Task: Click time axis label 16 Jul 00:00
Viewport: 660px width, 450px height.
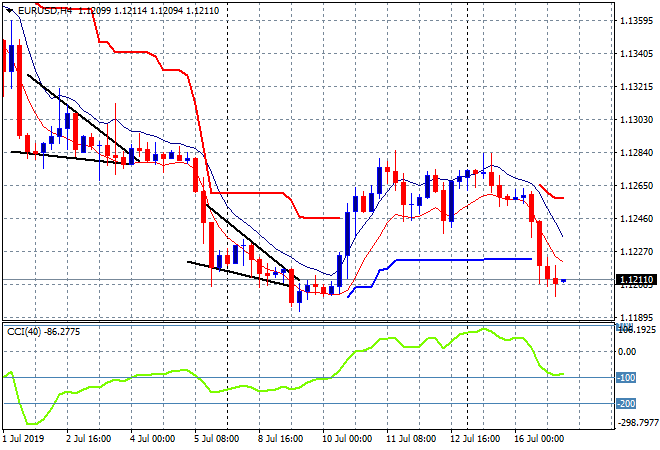Action: tap(539, 439)
